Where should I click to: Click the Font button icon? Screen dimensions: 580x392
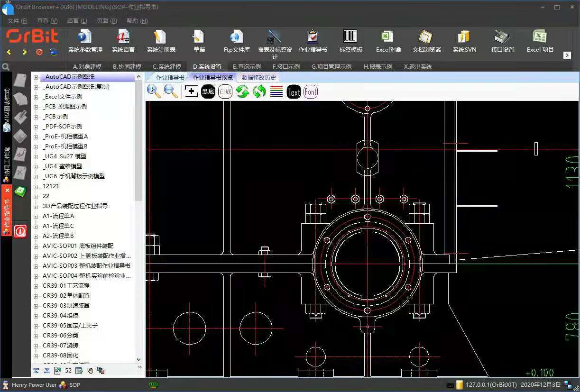coord(311,92)
